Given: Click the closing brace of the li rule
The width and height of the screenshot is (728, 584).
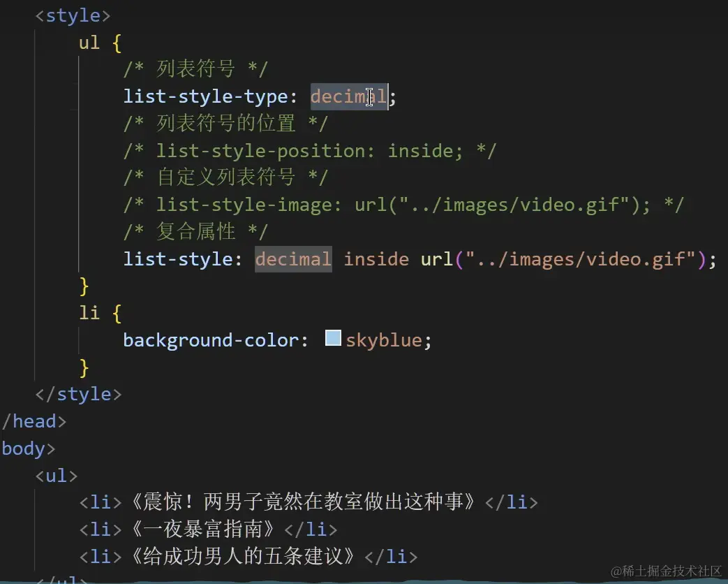Looking at the screenshot, I should (x=84, y=367).
